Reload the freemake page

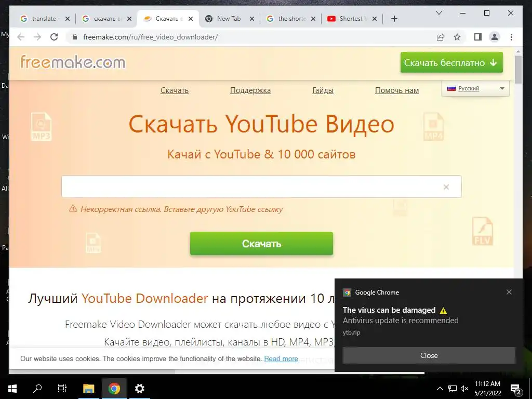coord(54,37)
